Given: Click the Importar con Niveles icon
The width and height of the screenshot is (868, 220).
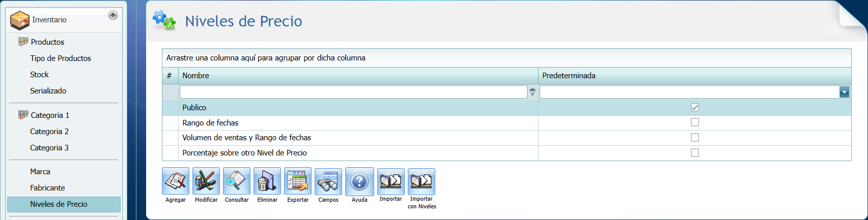Looking at the screenshot, I should click(422, 181).
